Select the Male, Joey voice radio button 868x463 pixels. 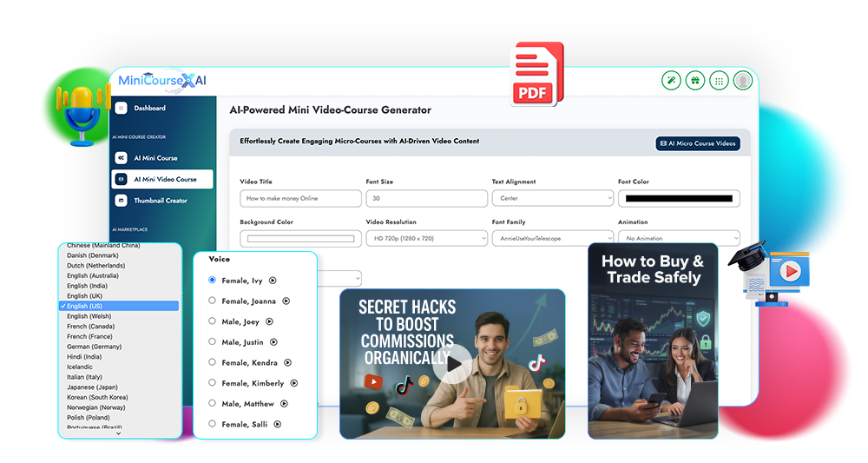coord(212,321)
